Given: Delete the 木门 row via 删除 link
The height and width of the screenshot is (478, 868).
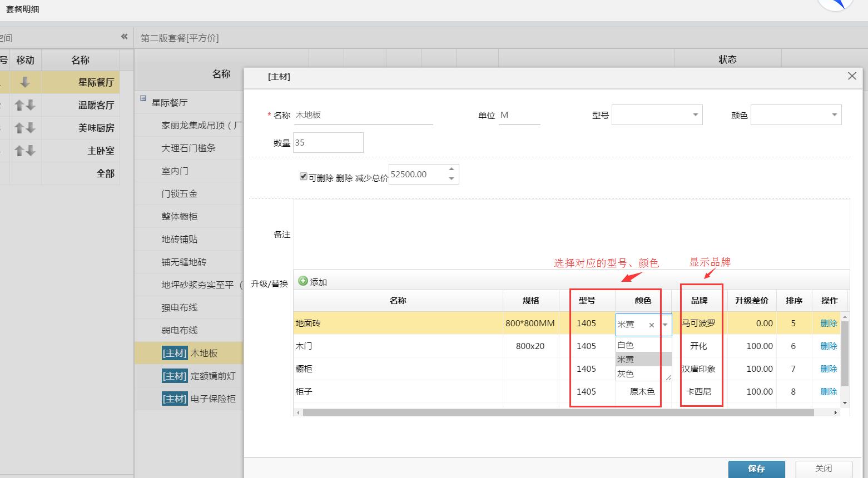Looking at the screenshot, I should (x=828, y=346).
